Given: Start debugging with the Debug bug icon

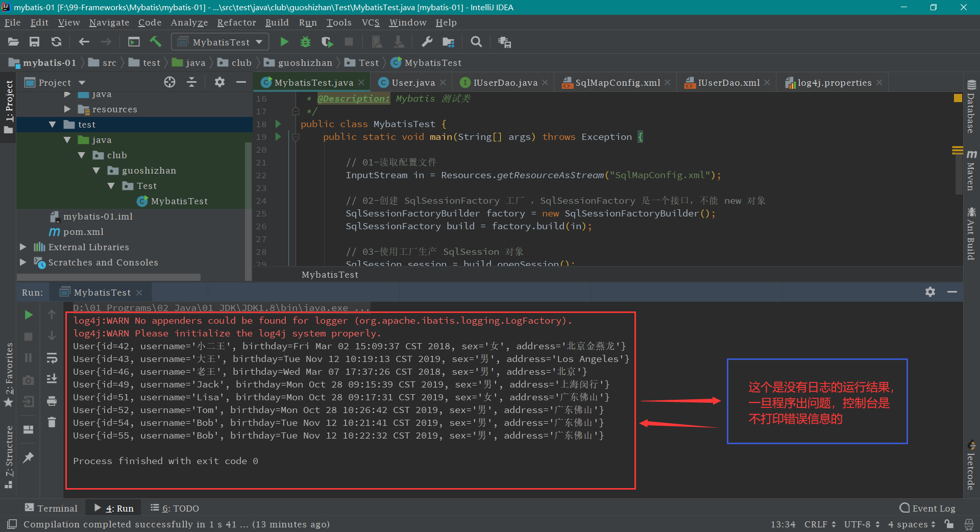Looking at the screenshot, I should coord(305,42).
